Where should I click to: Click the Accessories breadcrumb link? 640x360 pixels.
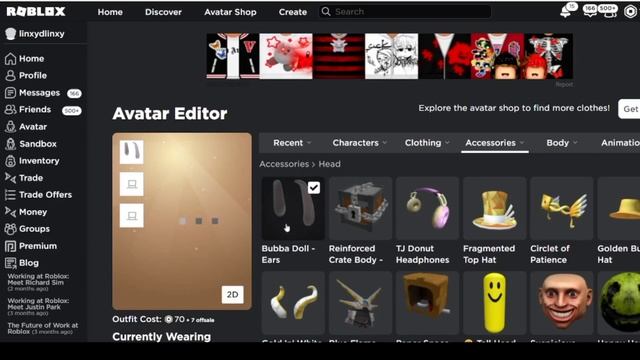[x=284, y=164]
